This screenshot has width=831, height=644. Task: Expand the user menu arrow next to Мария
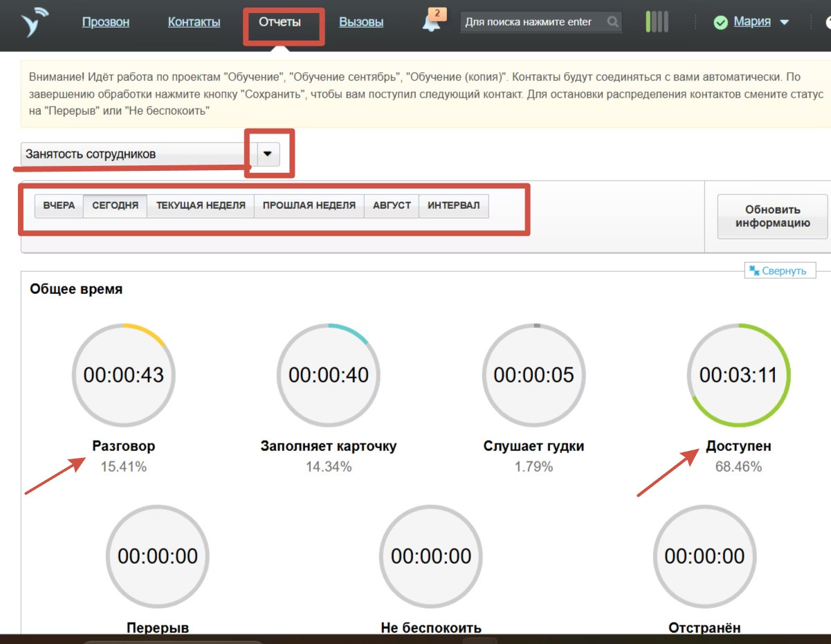[x=784, y=22]
